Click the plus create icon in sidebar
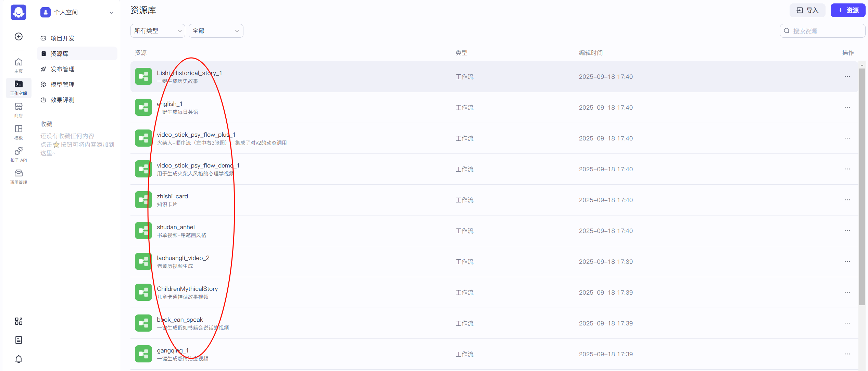Image resolution: width=868 pixels, height=371 pixels. [x=18, y=36]
